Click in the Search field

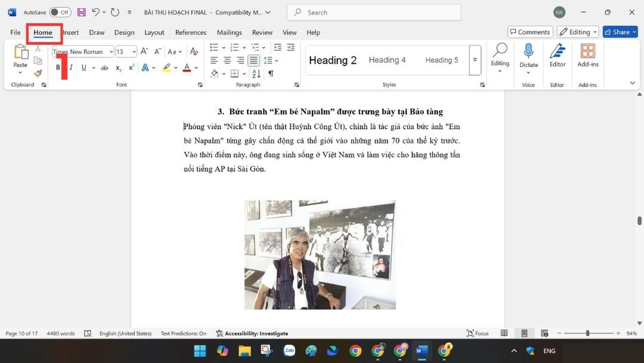(x=374, y=12)
